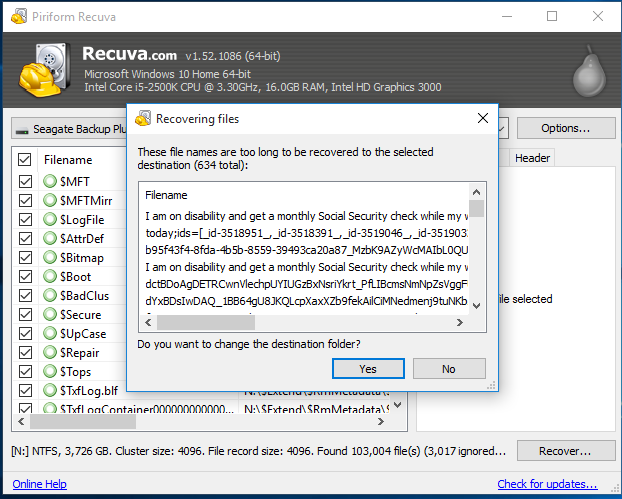Click the dialog list's scroll up arrow
The image size is (622, 499).
(476, 193)
